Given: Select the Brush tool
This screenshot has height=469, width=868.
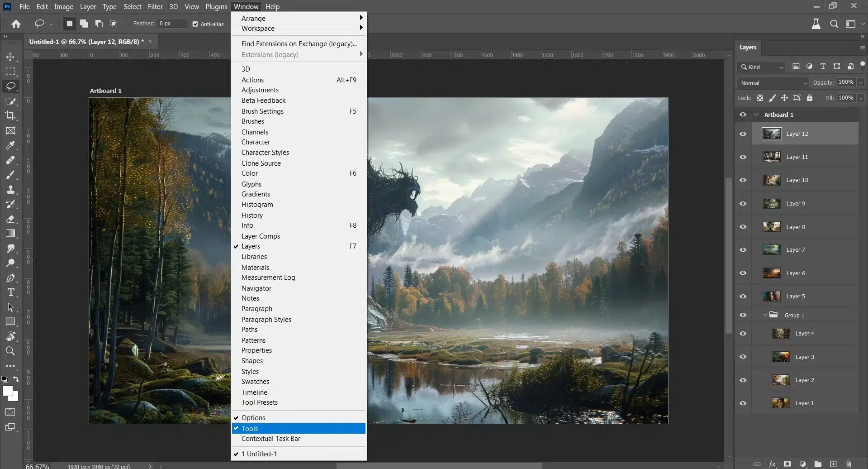Looking at the screenshot, I should (x=10, y=175).
